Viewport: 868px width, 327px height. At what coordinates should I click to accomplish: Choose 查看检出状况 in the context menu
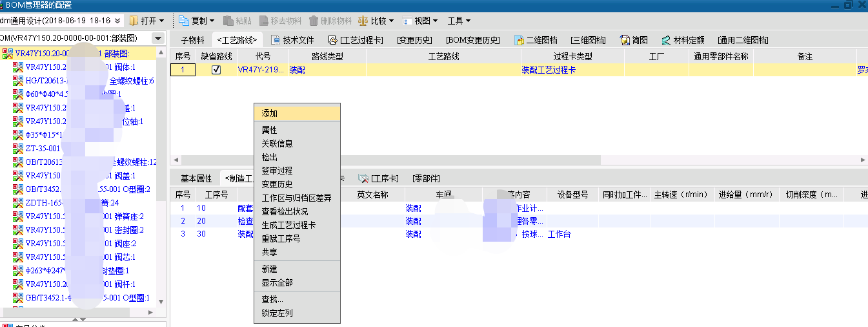(x=297, y=211)
